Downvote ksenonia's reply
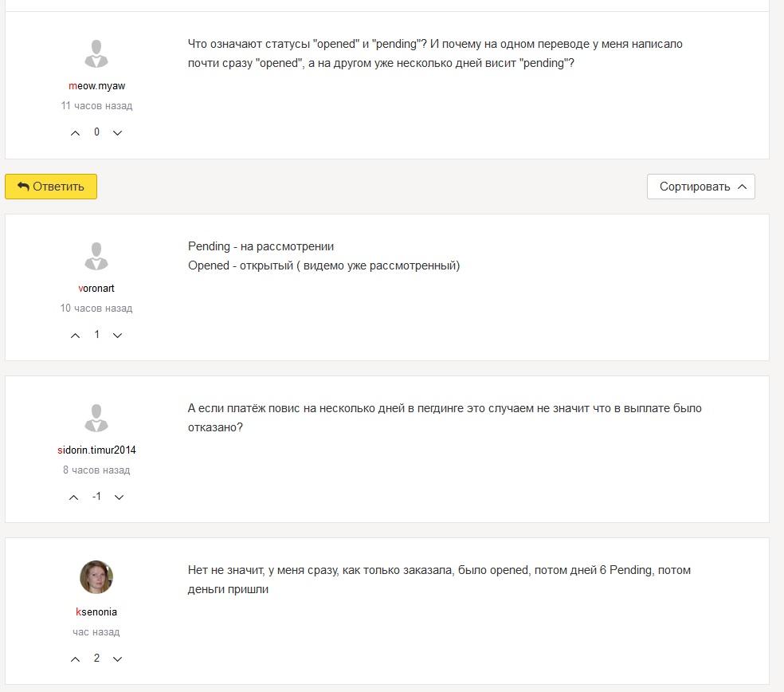This screenshot has height=692, width=784. (x=117, y=659)
